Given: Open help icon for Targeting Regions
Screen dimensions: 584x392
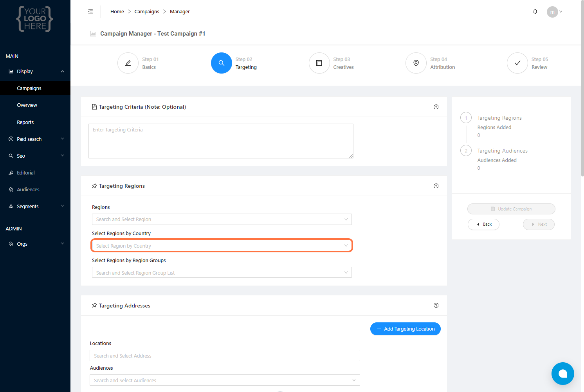Looking at the screenshot, I should tap(436, 186).
